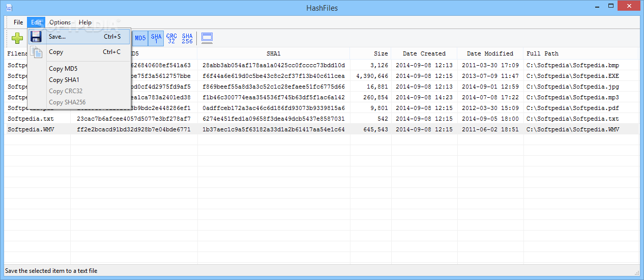
Task: Open the Help menu
Action: pyautogui.click(x=85, y=22)
